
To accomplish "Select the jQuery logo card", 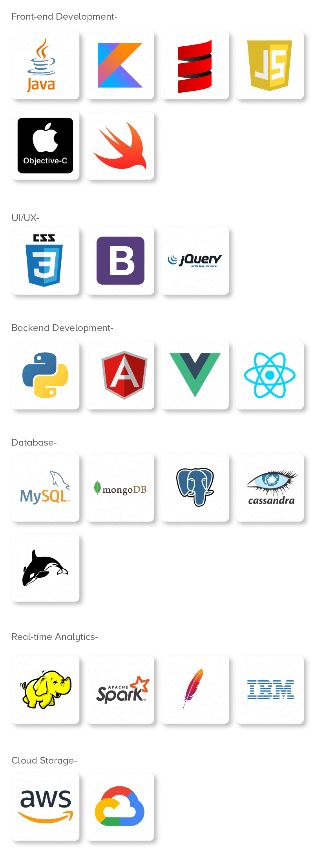I will [x=195, y=261].
